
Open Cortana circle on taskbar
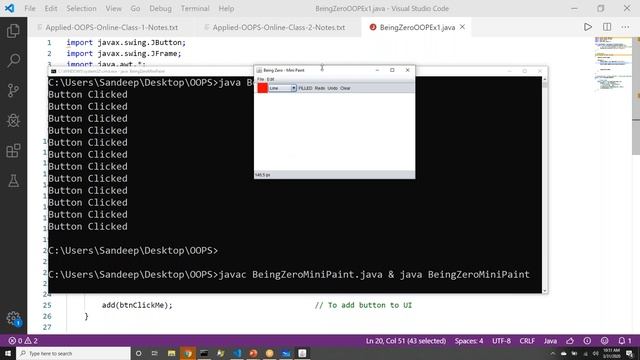pyautogui.click(x=138, y=353)
